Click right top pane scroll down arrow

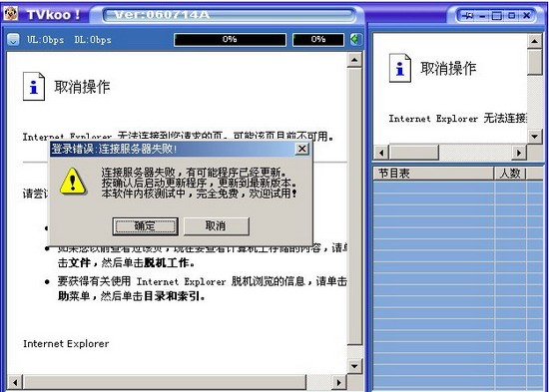pos(534,136)
